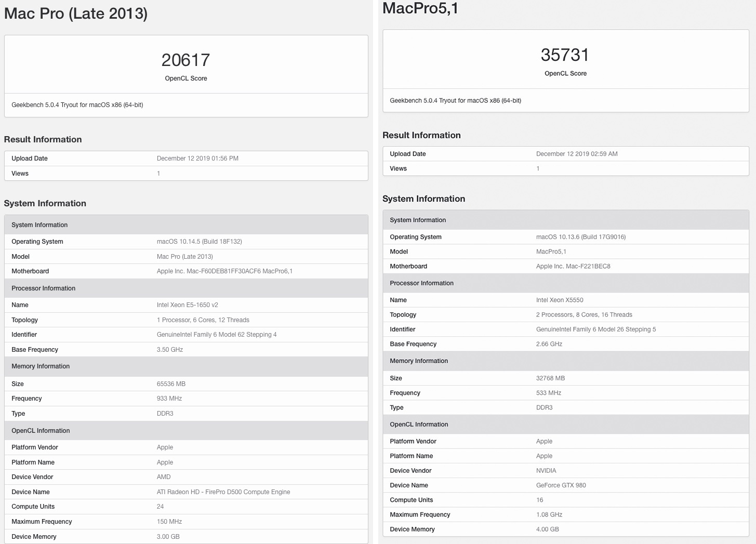The width and height of the screenshot is (756, 544).
Task: Click maximum frequency 150 MHz
Action: coord(169,522)
